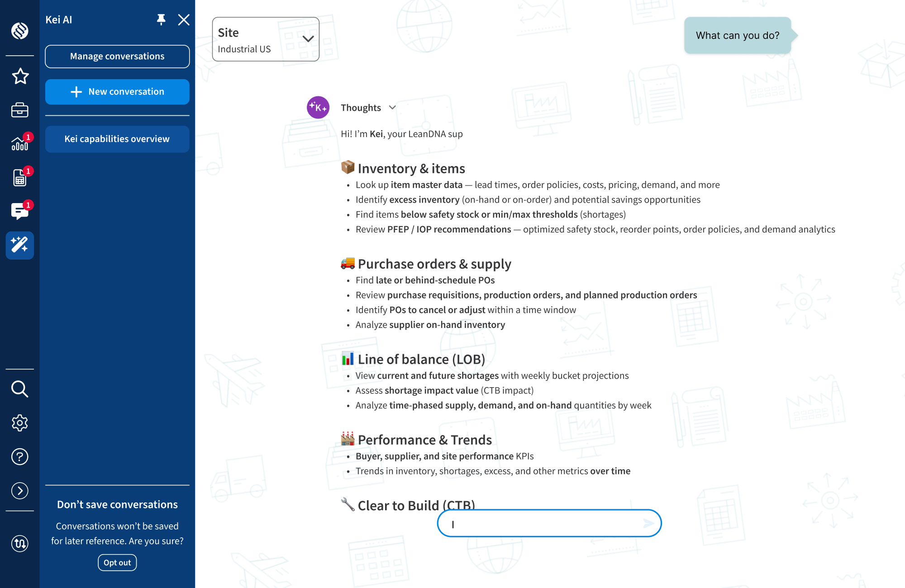905x588 pixels.
Task: Select the Kei AI magic wand icon
Action: click(20, 245)
